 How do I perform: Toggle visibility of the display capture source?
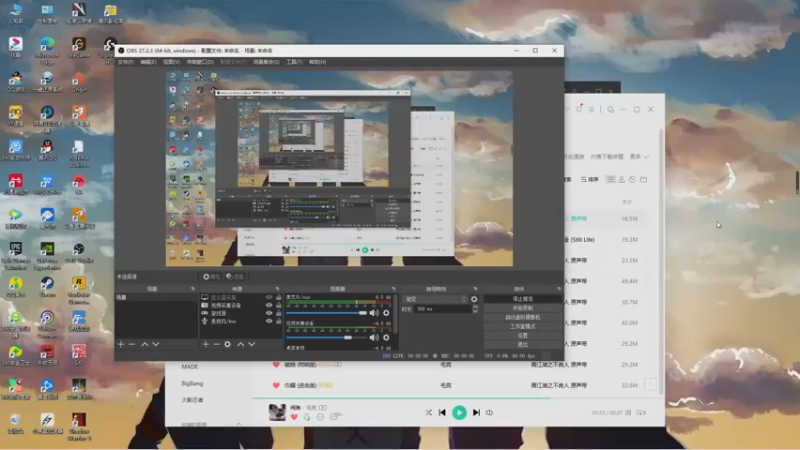(269, 297)
